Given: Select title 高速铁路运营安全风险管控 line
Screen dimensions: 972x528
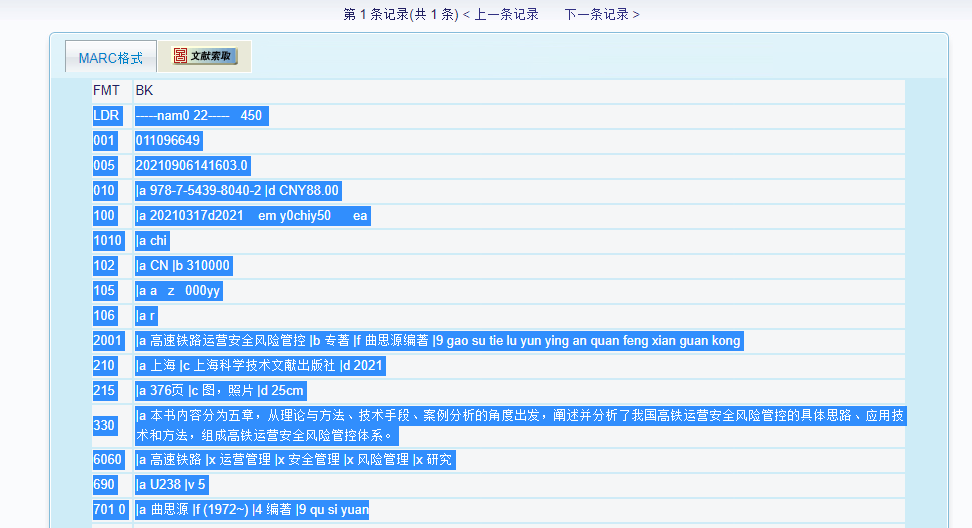Looking at the screenshot, I should pos(439,340).
